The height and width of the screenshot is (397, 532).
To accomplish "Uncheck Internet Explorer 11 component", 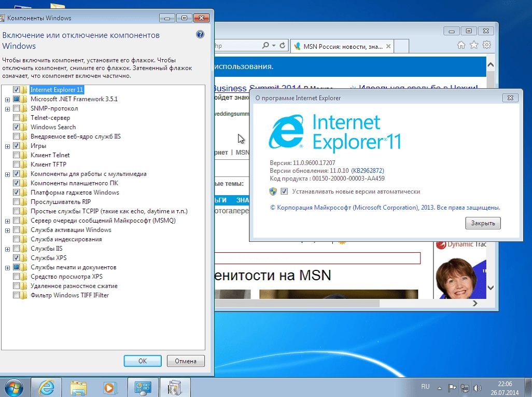I will [16, 90].
